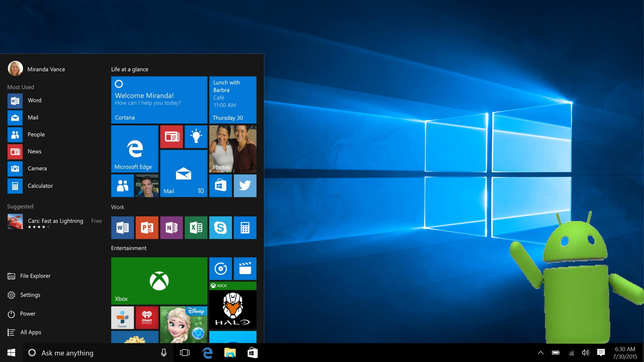Open Task View from the taskbar
The height and width of the screenshot is (362, 644).
click(x=185, y=353)
